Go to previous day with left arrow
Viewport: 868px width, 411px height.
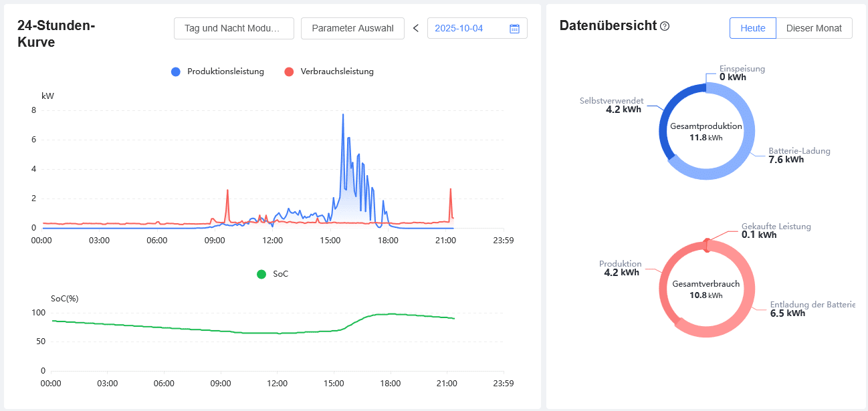(x=416, y=28)
